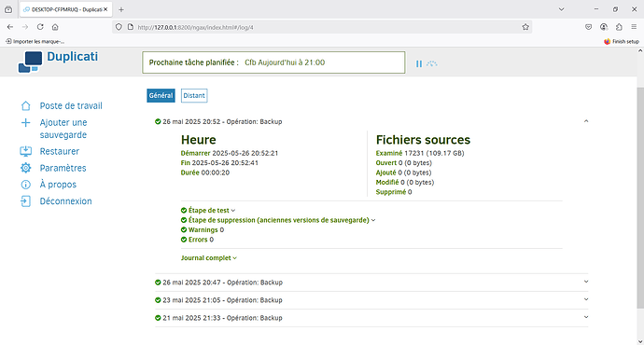Switch to the Distant tab
The image size is (644, 345).
194,96
